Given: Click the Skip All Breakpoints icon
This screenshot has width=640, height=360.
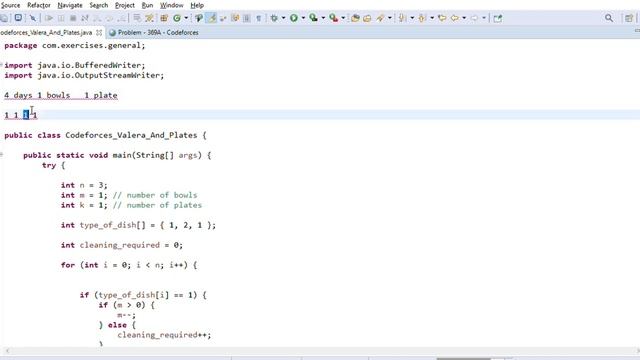Looking at the screenshot, I should click(x=33, y=18).
